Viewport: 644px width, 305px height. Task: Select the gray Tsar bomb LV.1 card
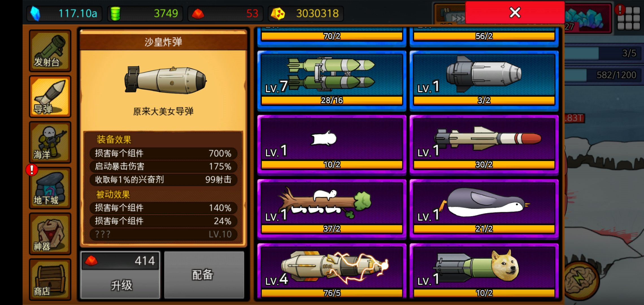(x=484, y=81)
